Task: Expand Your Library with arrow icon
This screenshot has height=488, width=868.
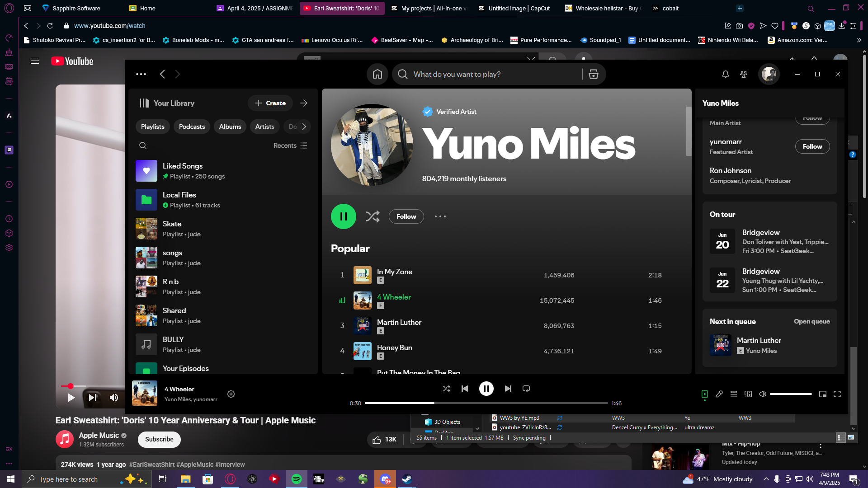Action: (304, 103)
